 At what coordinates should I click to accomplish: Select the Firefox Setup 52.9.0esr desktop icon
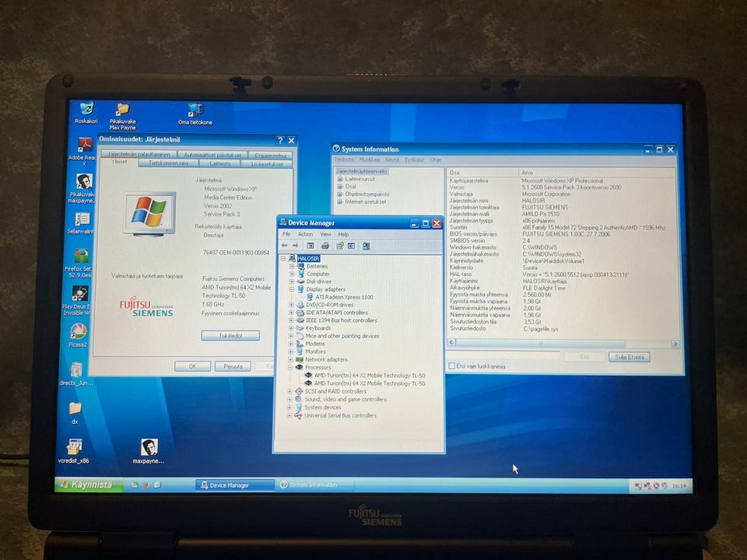(x=80, y=264)
